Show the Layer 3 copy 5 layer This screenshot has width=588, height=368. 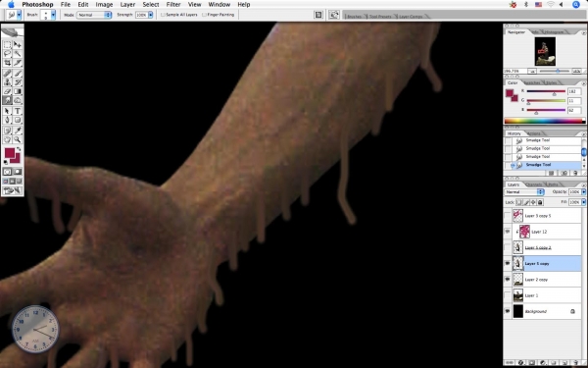pos(508,216)
